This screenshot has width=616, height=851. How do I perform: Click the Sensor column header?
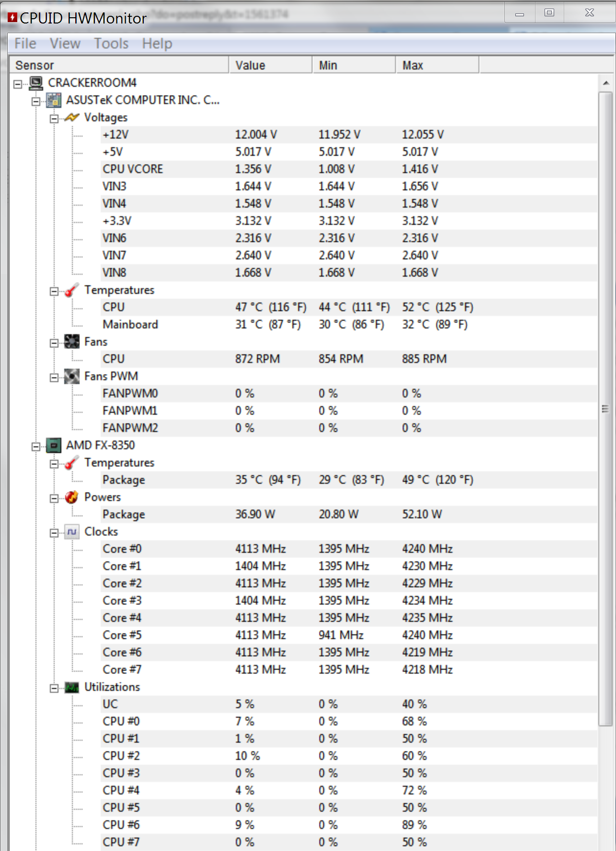click(x=119, y=65)
